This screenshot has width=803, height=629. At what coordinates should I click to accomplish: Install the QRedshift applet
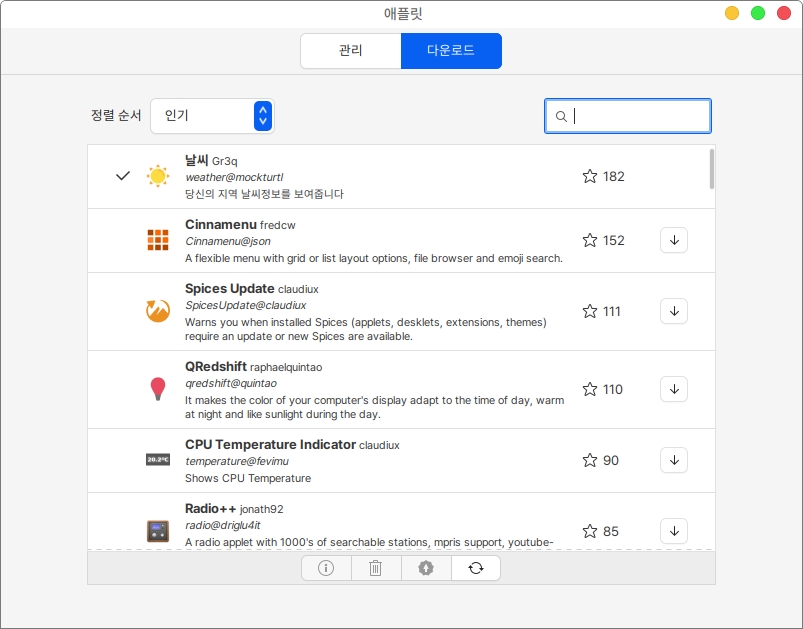[x=673, y=389]
